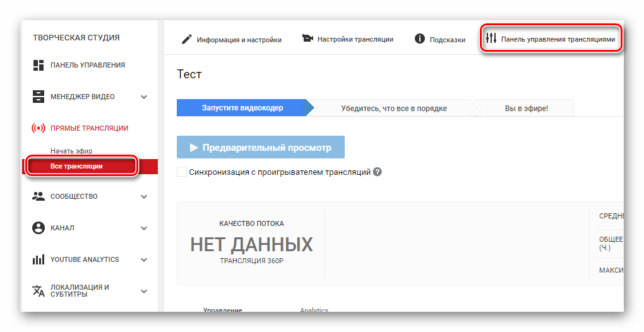
Task: Click the people icon beside Сообщество
Action: (x=39, y=196)
